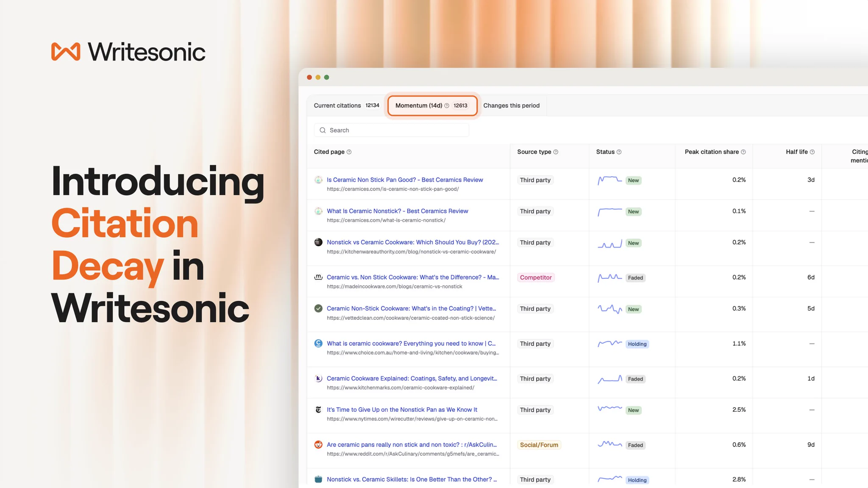Open the Momentum (14d) help icon

click(446, 106)
